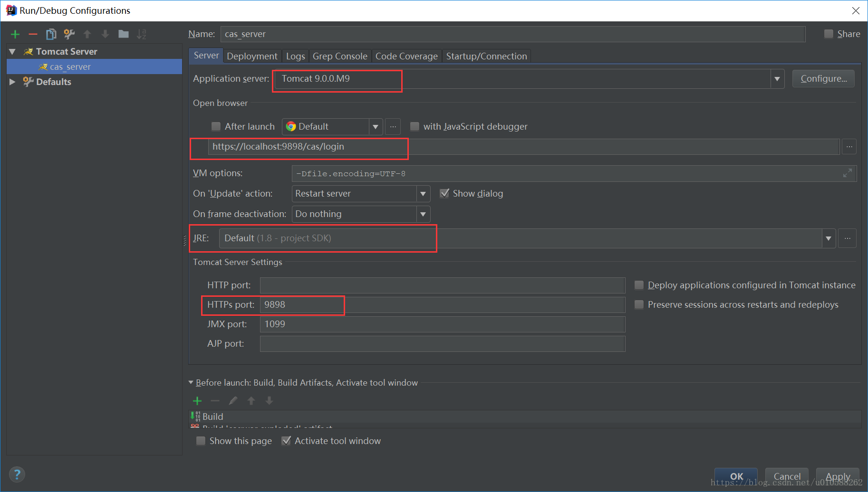Open the JRE dropdown arrow
The height and width of the screenshot is (492, 868).
[x=828, y=238]
